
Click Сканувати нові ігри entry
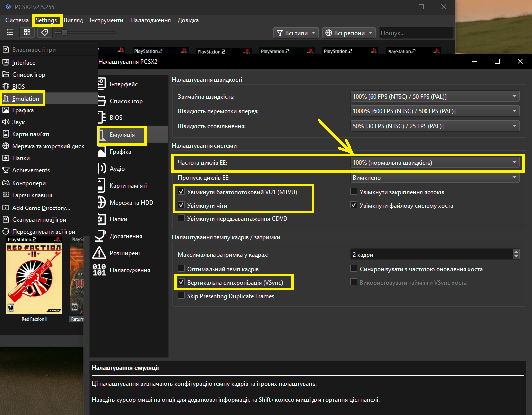39,220
